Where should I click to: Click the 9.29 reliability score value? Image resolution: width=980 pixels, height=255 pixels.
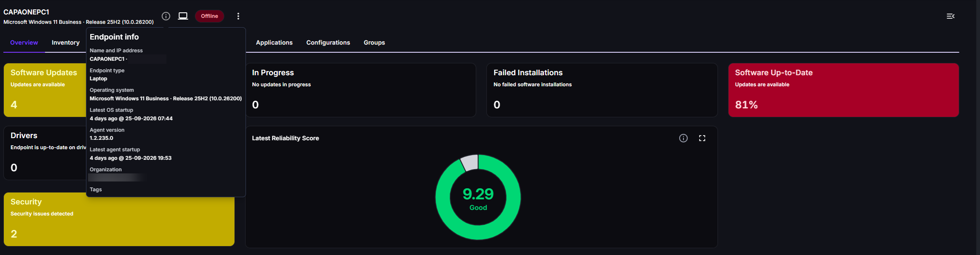478,194
